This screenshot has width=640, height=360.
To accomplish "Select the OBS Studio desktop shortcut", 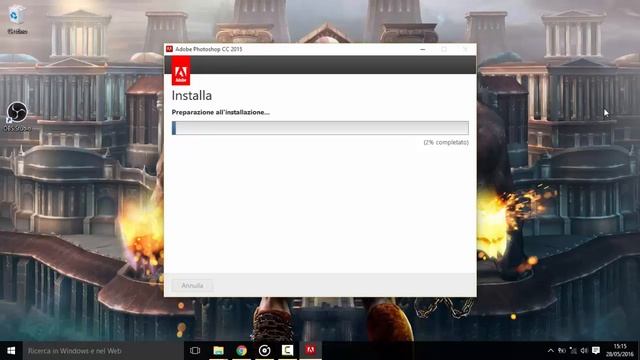I will 17,117.
